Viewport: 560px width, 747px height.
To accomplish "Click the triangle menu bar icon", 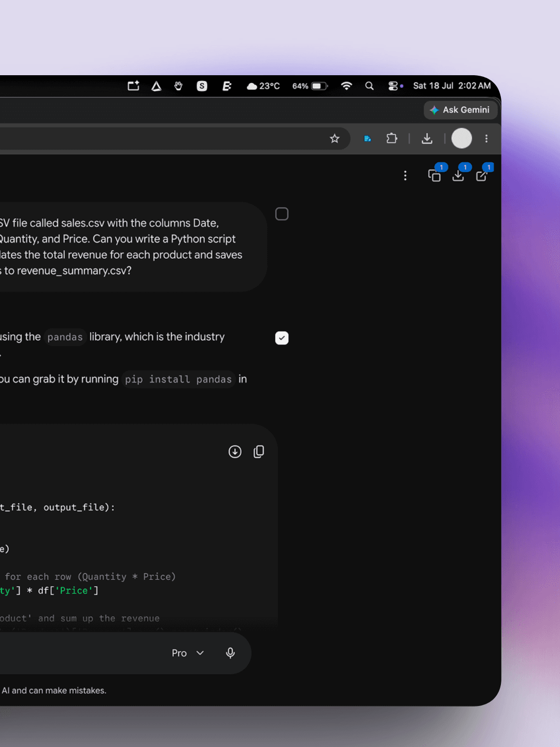I will click(x=156, y=86).
